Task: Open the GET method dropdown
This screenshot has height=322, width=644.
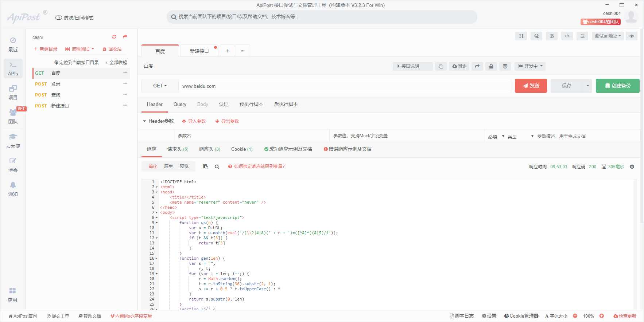Action: [160, 86]
